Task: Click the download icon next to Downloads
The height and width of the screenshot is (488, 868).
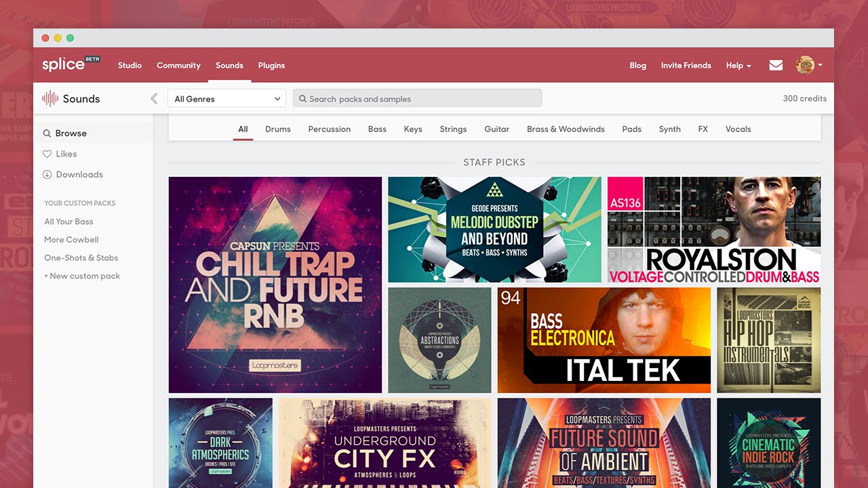Action: point(47,174)
